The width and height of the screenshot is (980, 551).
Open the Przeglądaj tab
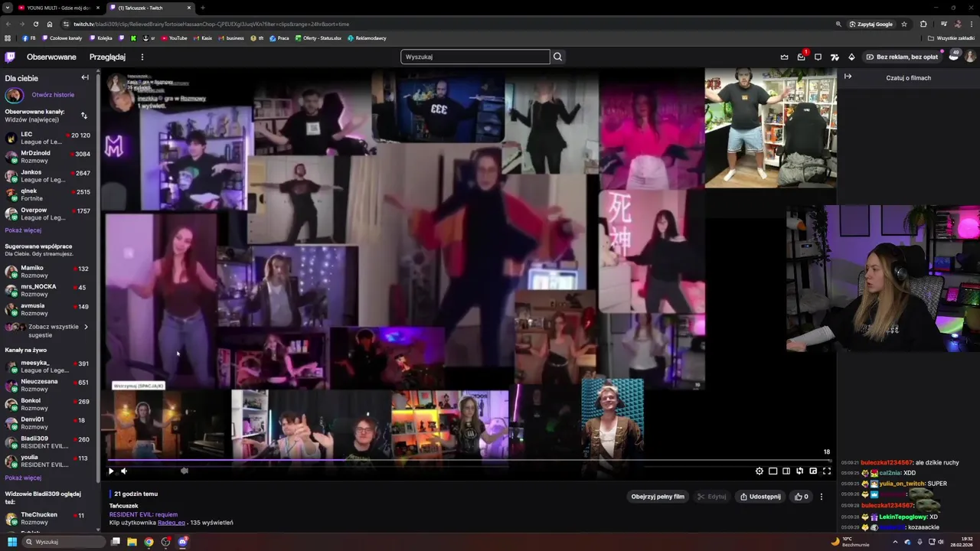107,57
